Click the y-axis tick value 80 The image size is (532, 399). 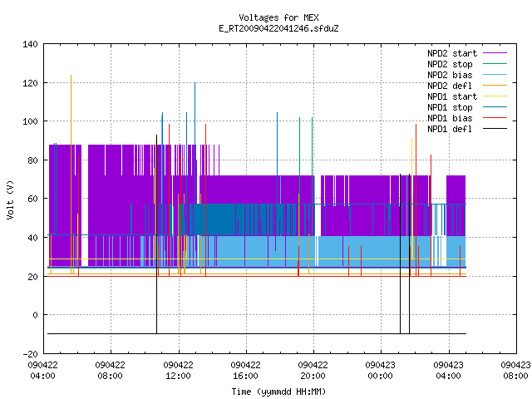[x=32, y=160]
